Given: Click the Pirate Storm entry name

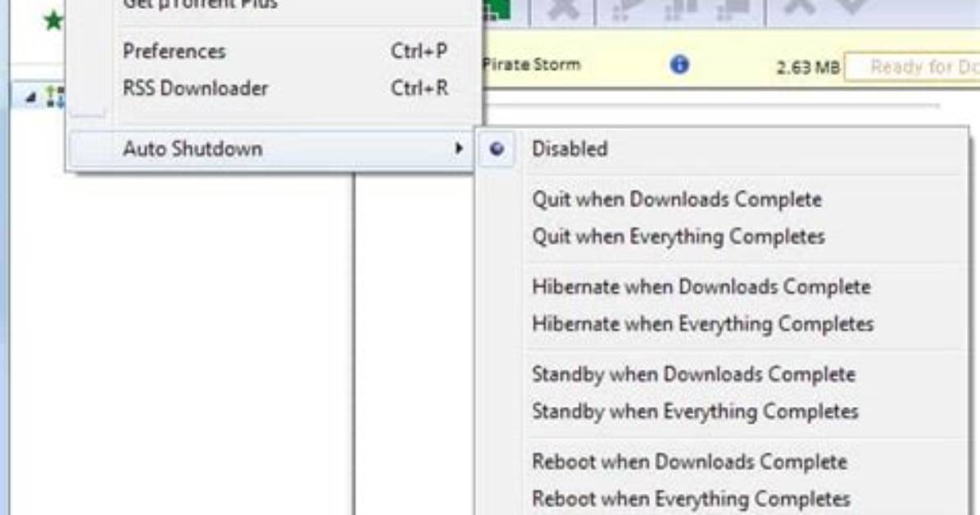Looking at the screenshot, I should pos(532,65).
